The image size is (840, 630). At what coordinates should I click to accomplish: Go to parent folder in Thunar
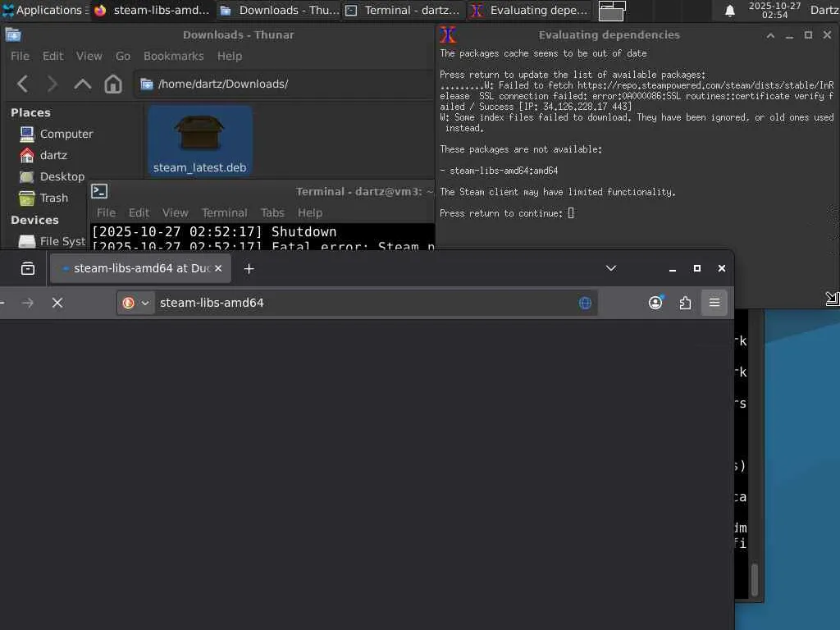click(83, 84)
